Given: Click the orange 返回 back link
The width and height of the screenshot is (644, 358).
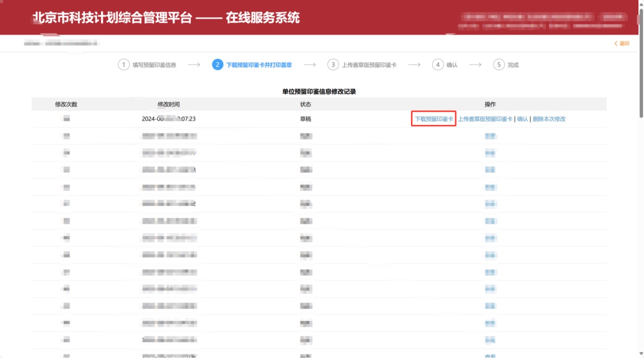Looking at the screenshot, I should pos(622,43).
